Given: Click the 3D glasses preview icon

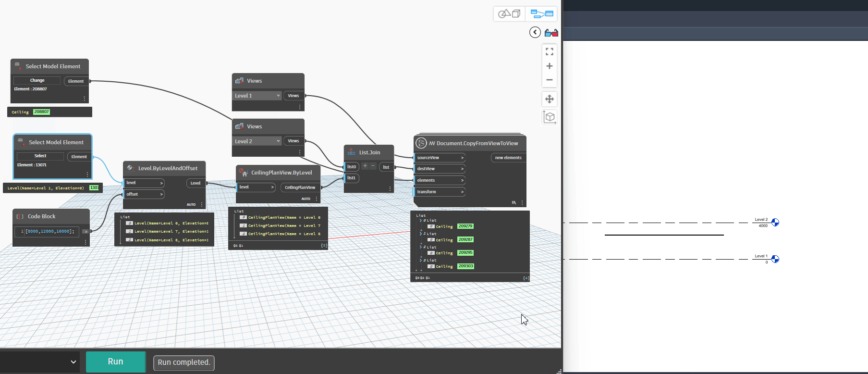Looking at the screenshot, I should 551,33.
